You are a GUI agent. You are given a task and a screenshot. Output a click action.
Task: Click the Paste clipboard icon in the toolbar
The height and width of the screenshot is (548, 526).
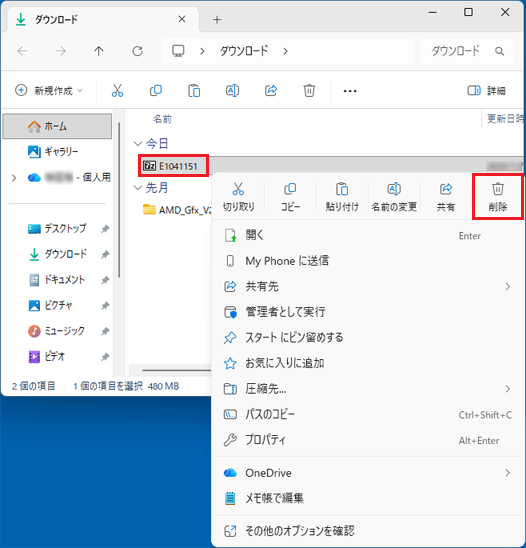(194, 91)
